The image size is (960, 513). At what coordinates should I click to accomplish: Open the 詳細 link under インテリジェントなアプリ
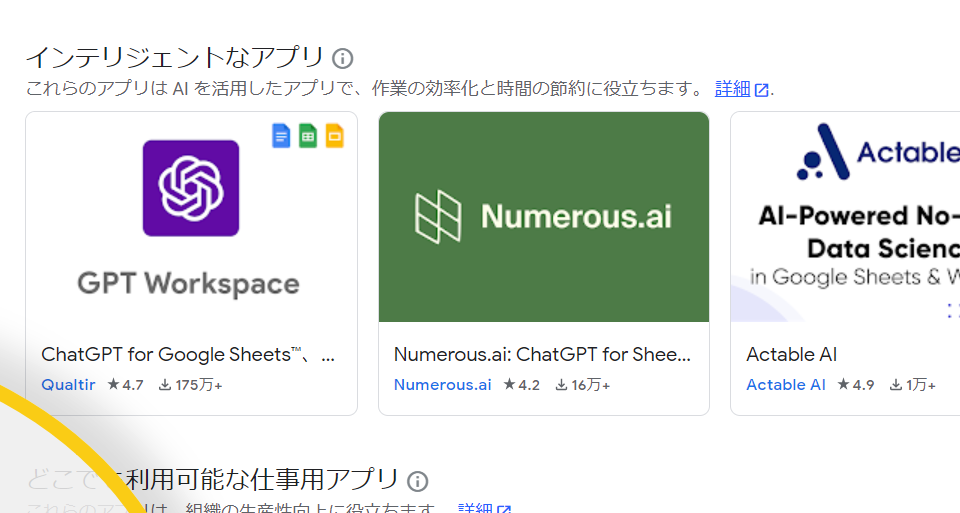click(x=733, y=89)
